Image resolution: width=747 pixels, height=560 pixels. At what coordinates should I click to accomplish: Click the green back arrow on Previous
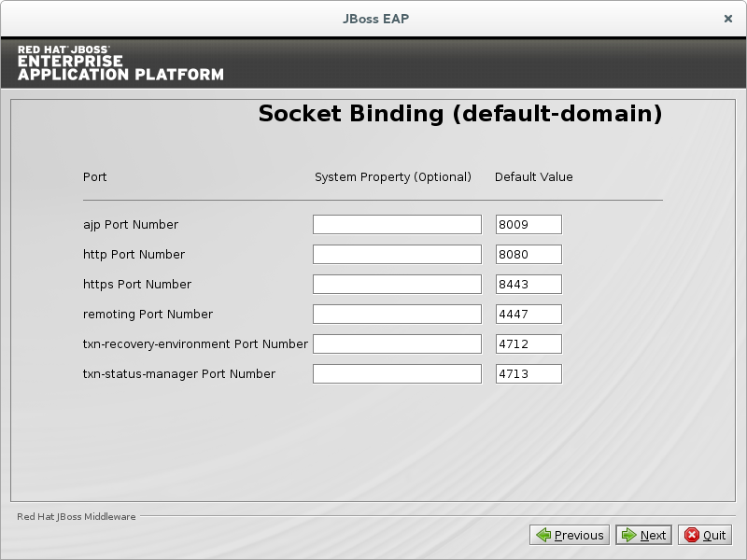pos(543,535)
